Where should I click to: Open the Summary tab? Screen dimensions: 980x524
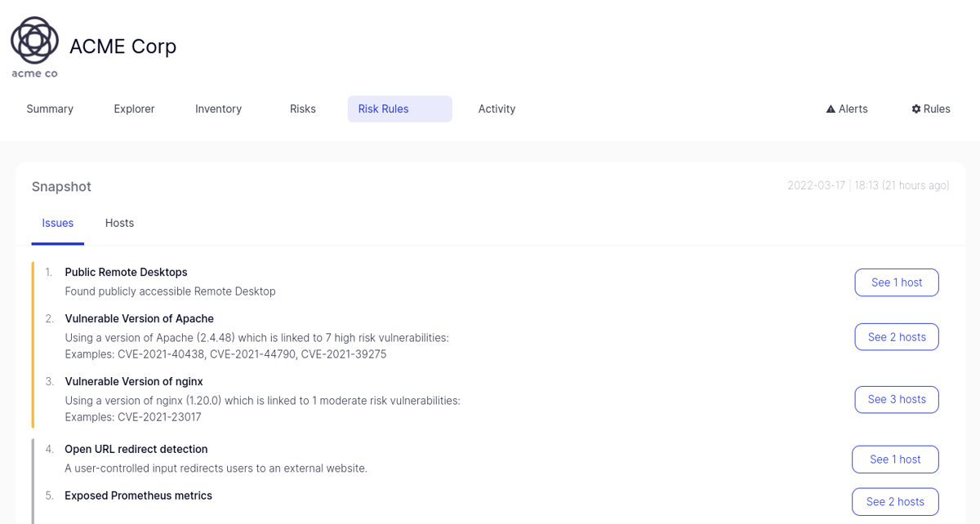click(x=50, y=109)
